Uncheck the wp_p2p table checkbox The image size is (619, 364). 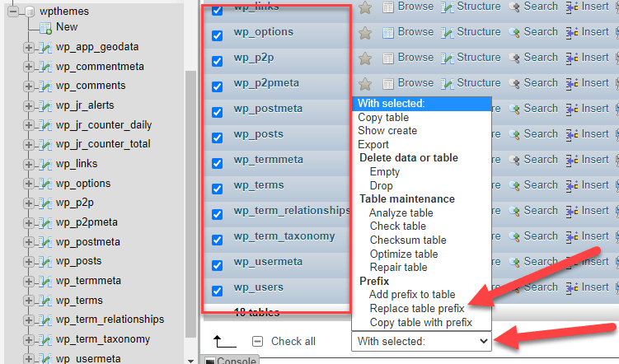click(217, 61)
